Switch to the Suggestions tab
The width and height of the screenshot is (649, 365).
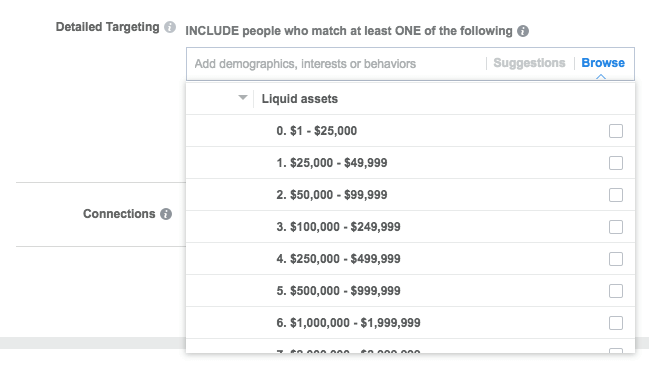[x=529, y=63]
